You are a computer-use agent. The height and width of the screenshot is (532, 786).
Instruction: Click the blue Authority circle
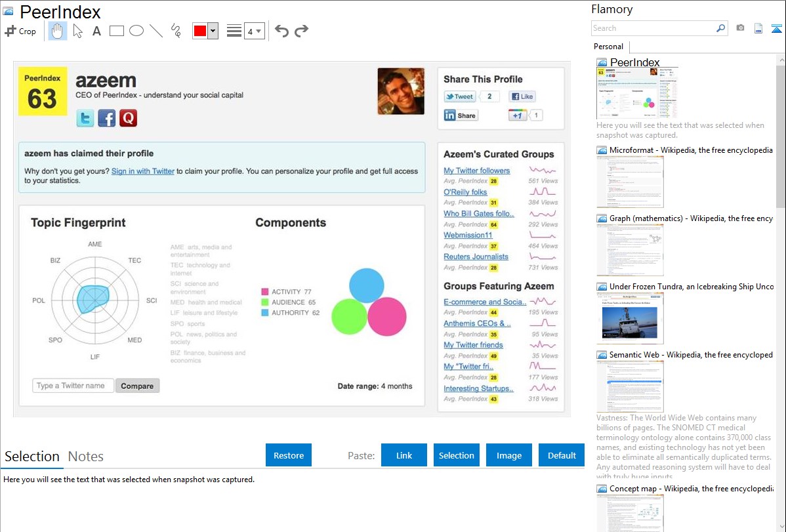click(367, 286)
